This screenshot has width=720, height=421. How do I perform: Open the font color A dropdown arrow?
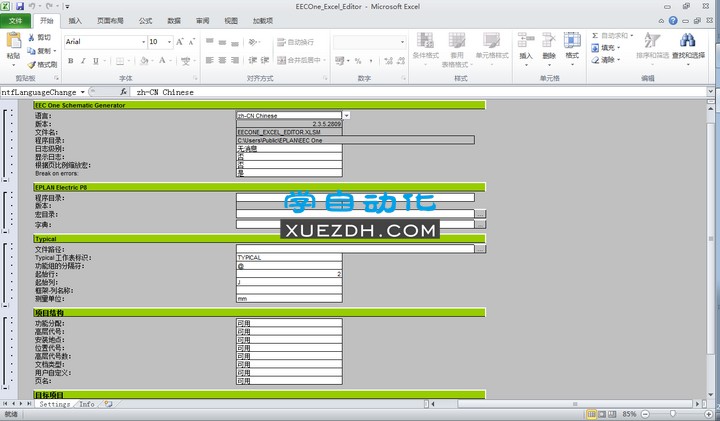170,61
